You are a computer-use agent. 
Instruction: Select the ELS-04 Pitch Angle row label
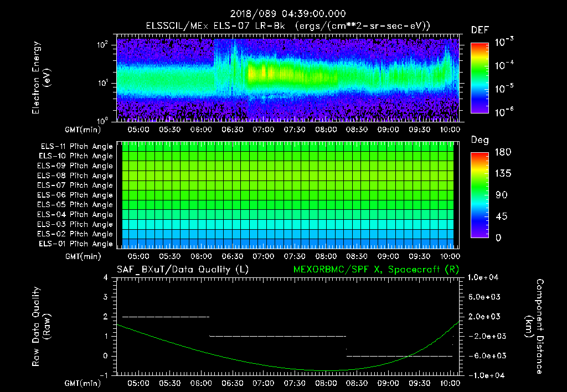coord(75,214)
